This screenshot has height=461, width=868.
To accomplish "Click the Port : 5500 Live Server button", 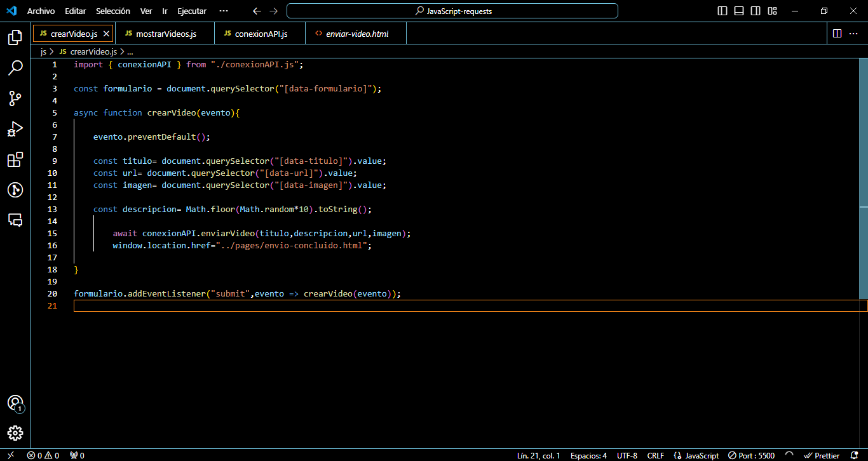I will coord(752,455).
